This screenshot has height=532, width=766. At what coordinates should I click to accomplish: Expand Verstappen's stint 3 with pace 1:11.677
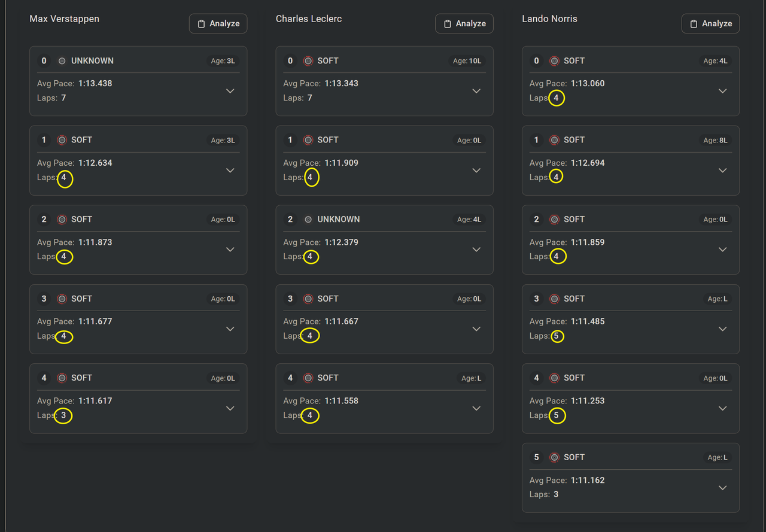(x=230, y=329)
